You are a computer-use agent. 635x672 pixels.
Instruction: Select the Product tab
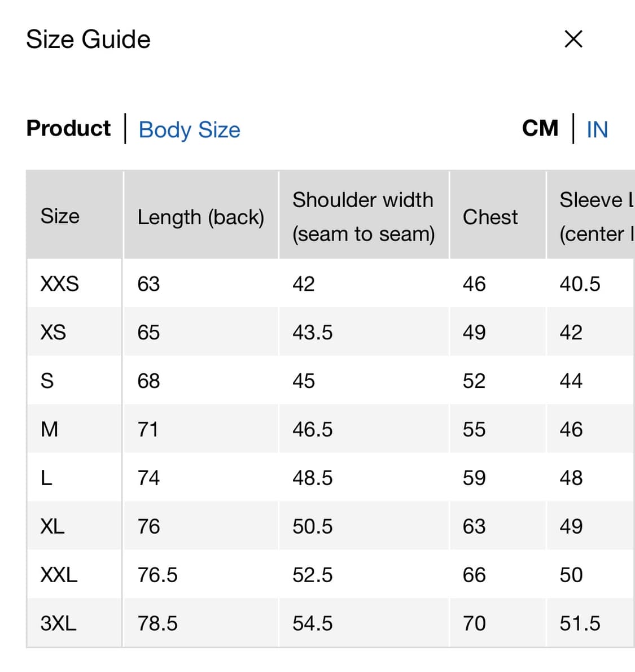point(68,128)
